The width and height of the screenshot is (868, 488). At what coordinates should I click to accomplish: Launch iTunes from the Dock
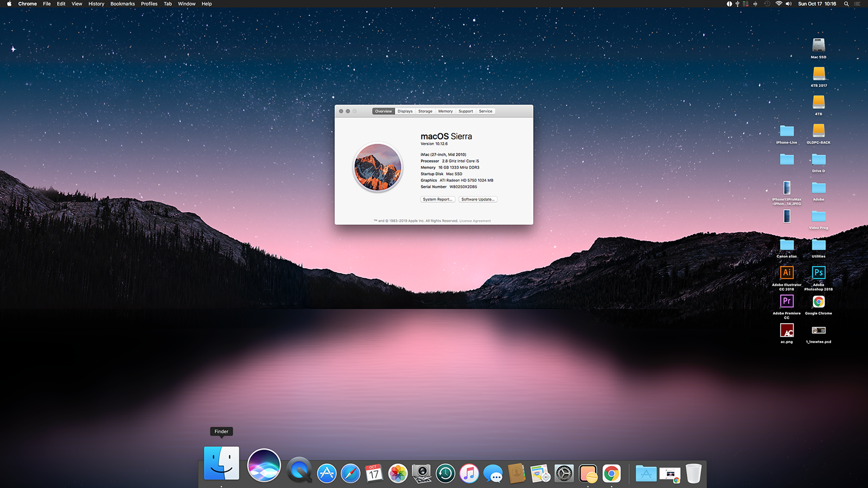(x=469, y=473)
